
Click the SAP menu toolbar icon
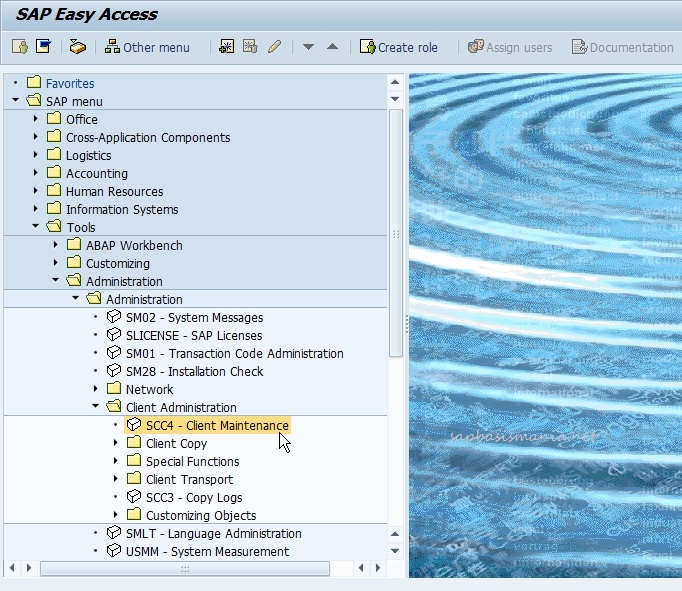click(43, 47)
